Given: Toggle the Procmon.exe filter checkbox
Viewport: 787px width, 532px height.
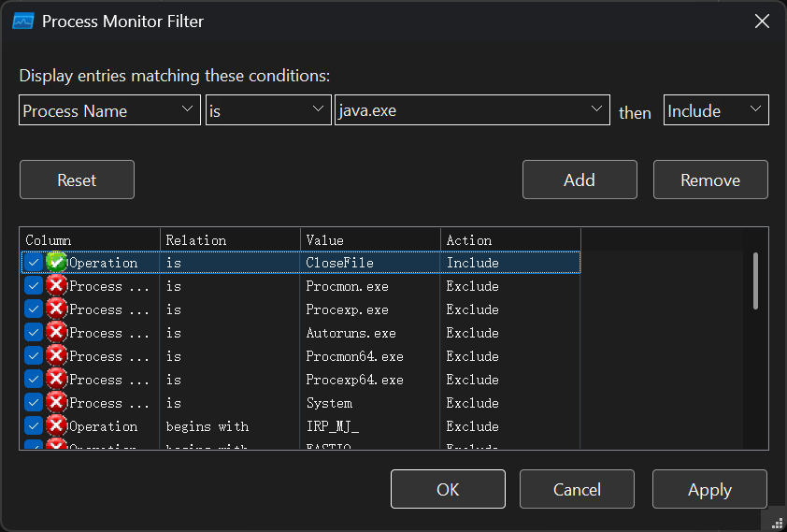Looking at the screenshot, I should 34,286.
